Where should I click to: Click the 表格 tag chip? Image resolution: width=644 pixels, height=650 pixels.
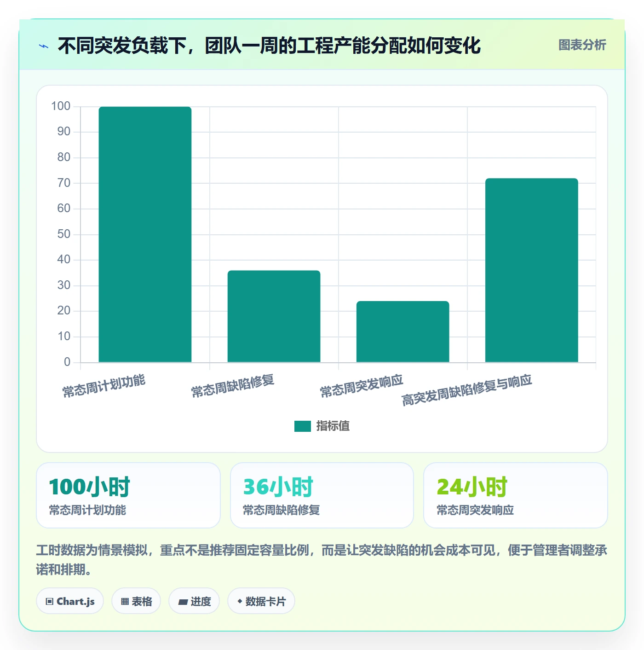(136, 601)
